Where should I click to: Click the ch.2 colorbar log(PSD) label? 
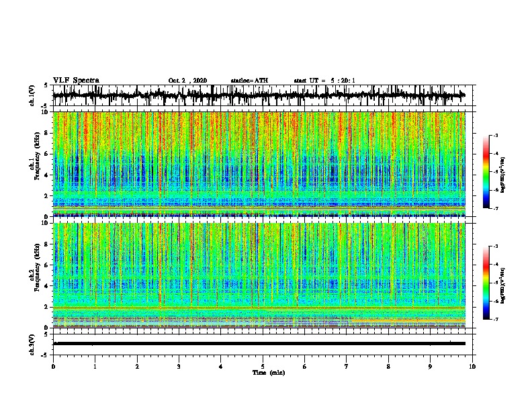click(x=503, y=285)
